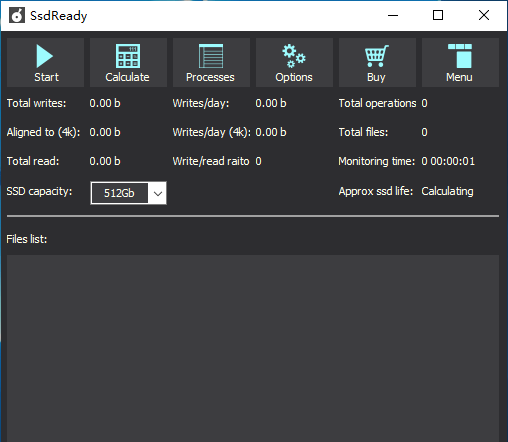
Task: Maximize the SsdReady window
Action: point(438,15)
